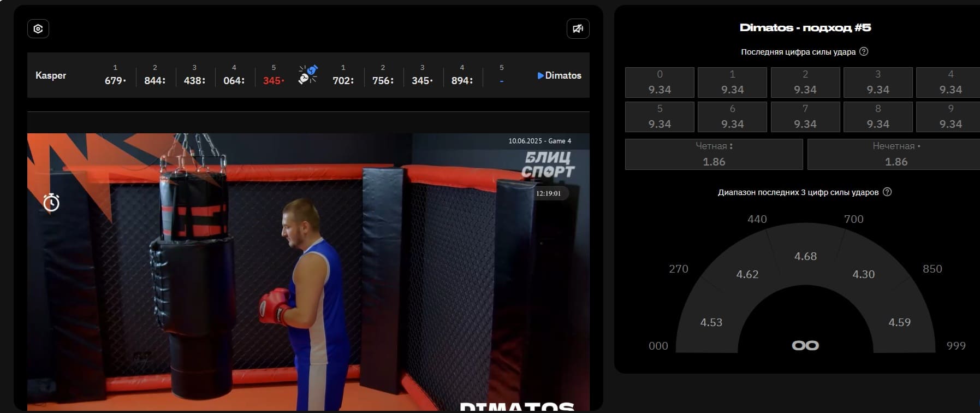Click the blue play arrow beside Dimatos
Viewport: 980px width, 413px height.
click(541, 76)
